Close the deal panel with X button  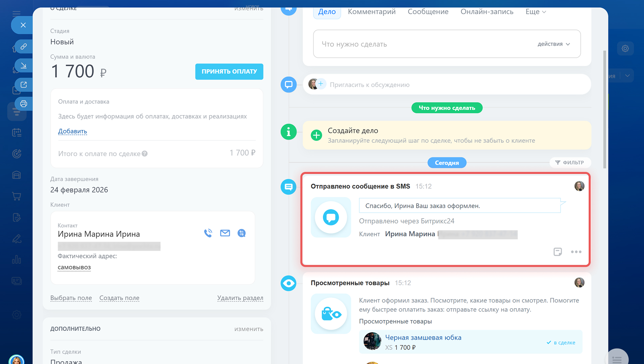pyautogui.click(x=23, y=25)
